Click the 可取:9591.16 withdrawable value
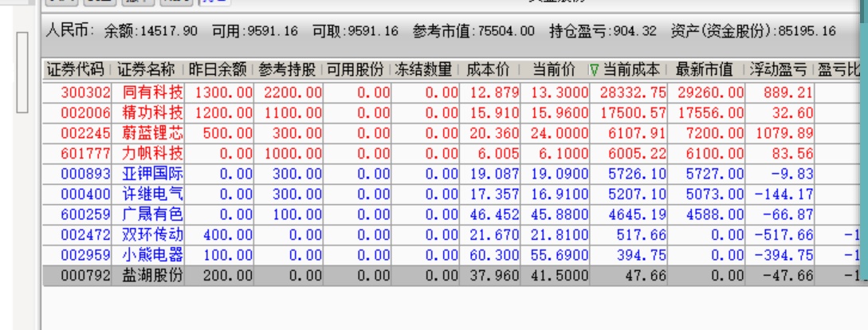Image resolution: width=868 pixels, height=330 pixels. point(355,32)
